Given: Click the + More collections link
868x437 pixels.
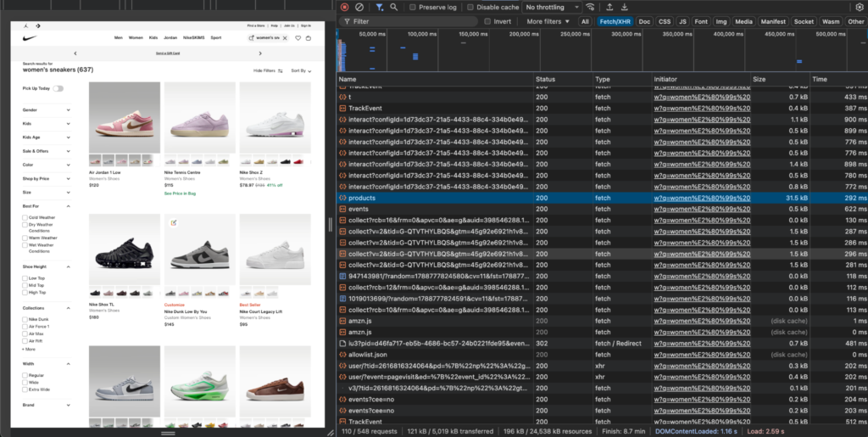Looking at the screenshot, I should [x=29, y=350].
